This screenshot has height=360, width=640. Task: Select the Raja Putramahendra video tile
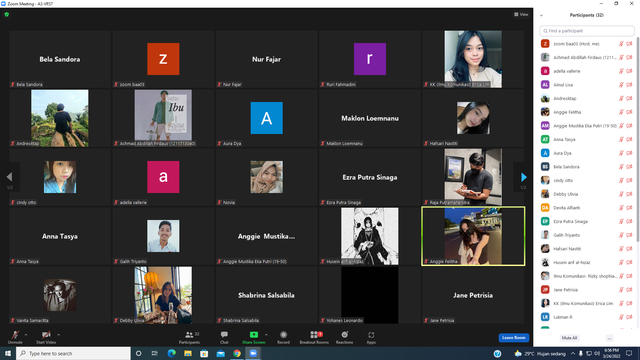[x=473, y=177]
